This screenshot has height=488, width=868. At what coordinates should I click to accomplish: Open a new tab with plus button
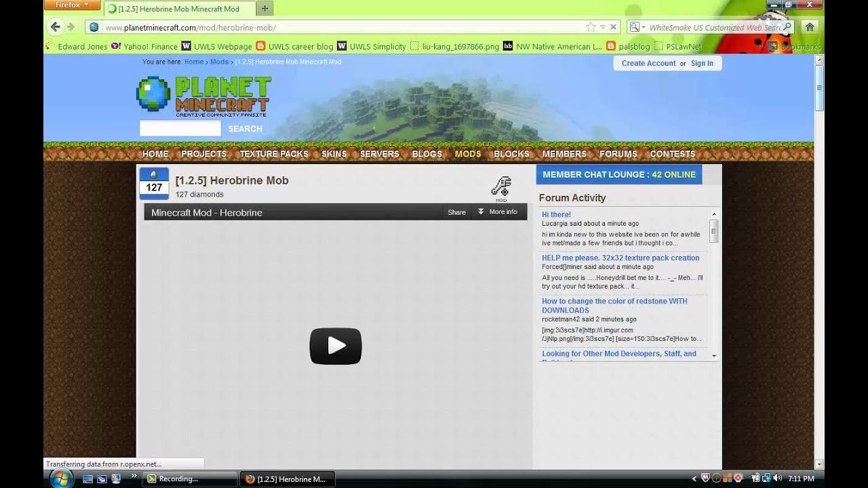click(x=264, y=9)
